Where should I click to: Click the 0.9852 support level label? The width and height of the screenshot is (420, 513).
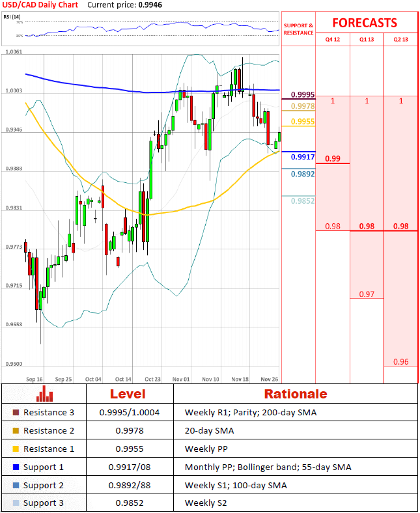click(303, 201)
